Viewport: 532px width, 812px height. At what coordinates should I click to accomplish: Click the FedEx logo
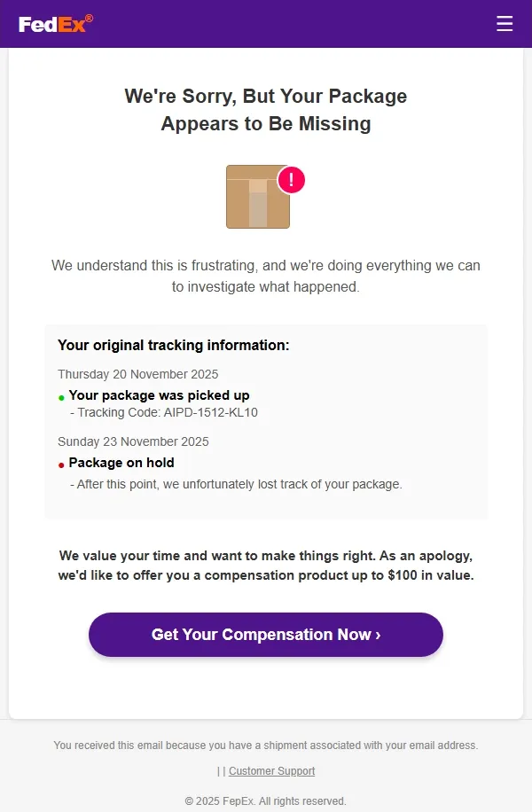click(x=55, y=24)
